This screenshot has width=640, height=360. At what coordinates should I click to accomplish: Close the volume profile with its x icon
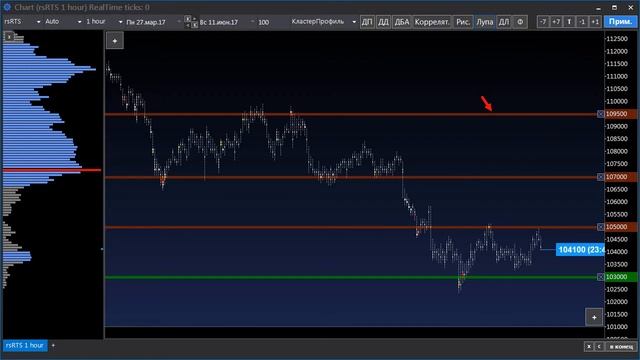point(9,37)
